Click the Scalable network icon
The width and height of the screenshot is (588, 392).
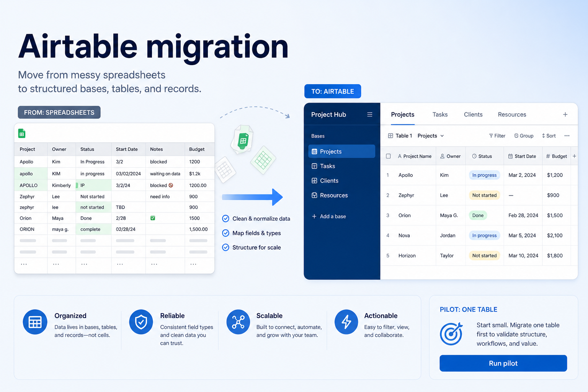[238, 322]
